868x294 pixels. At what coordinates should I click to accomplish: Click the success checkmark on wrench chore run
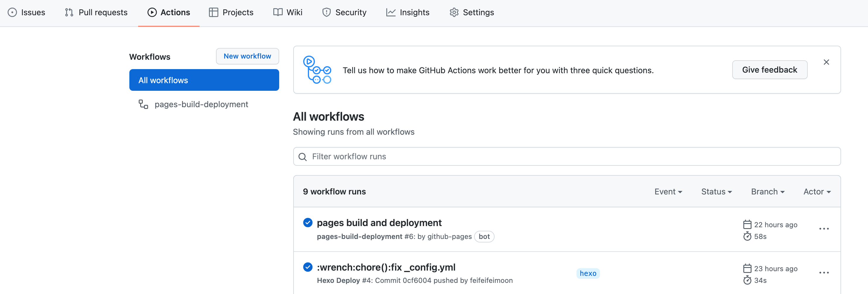tap(307, 267)
